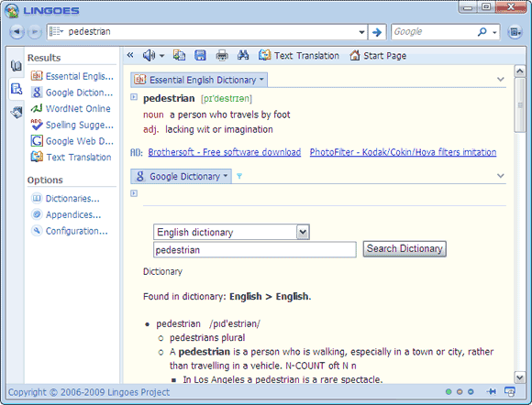The image size is (532, 405).
Task: Select WordNet Online in Results list
Action: (x=71, y=108)
